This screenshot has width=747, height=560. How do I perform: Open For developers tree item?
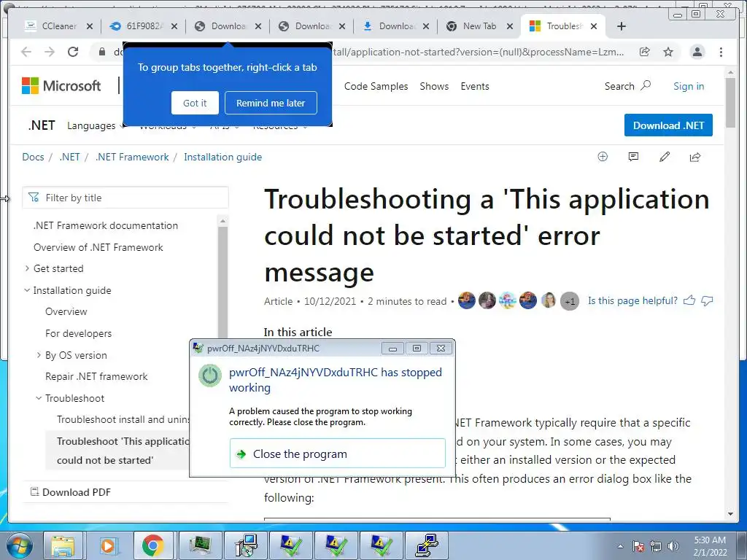pyautogui.click(x=79, y=333)
